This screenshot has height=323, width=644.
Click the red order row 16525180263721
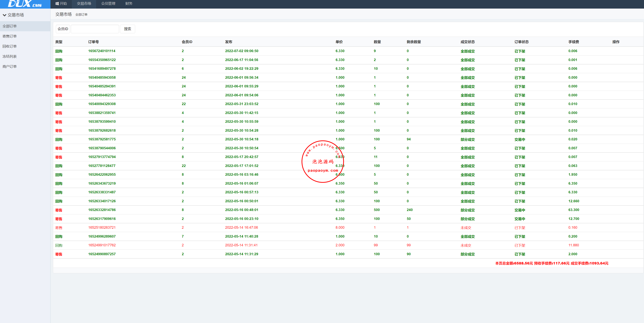pos(101,227)
